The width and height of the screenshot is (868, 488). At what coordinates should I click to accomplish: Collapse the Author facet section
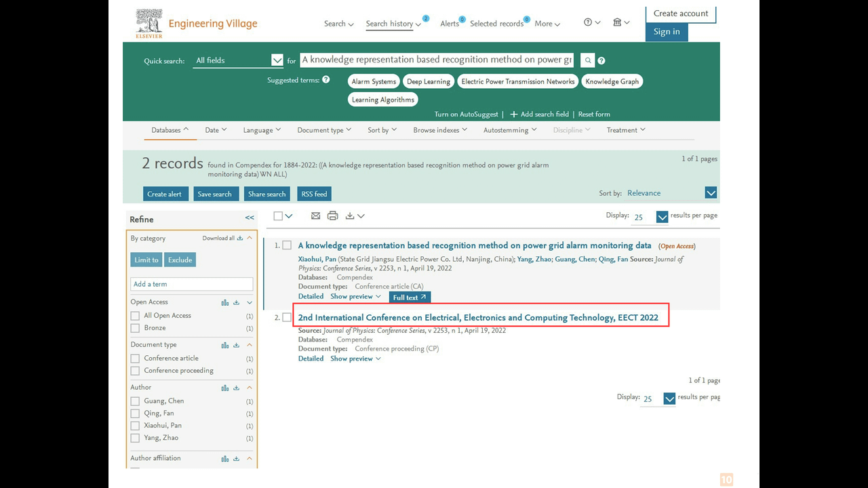(x=250, y=388)
